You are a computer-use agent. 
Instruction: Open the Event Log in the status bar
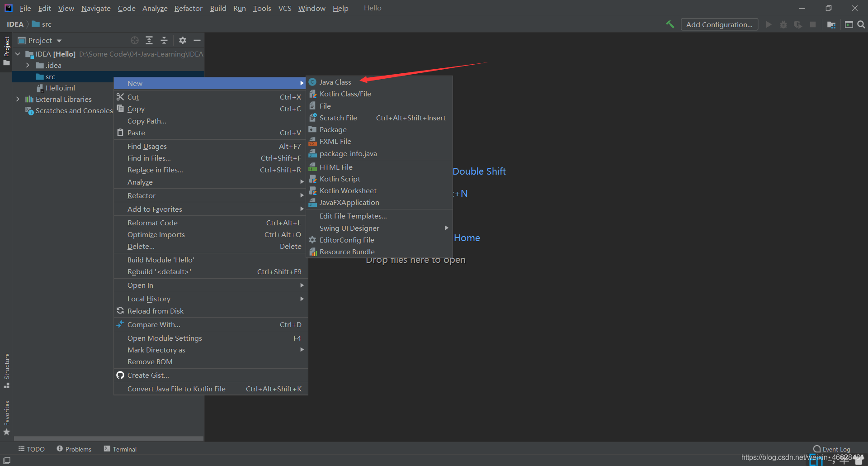[x=835, y=448]
